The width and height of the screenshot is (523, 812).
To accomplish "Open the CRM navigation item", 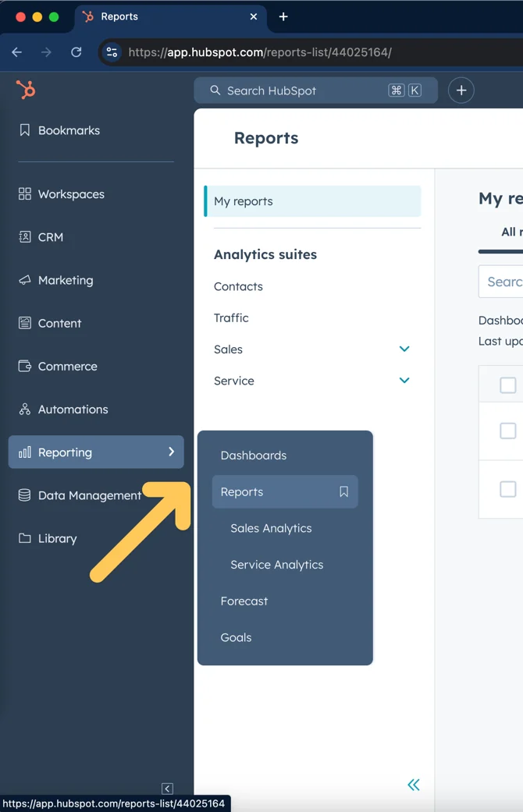I will (41, 237).
